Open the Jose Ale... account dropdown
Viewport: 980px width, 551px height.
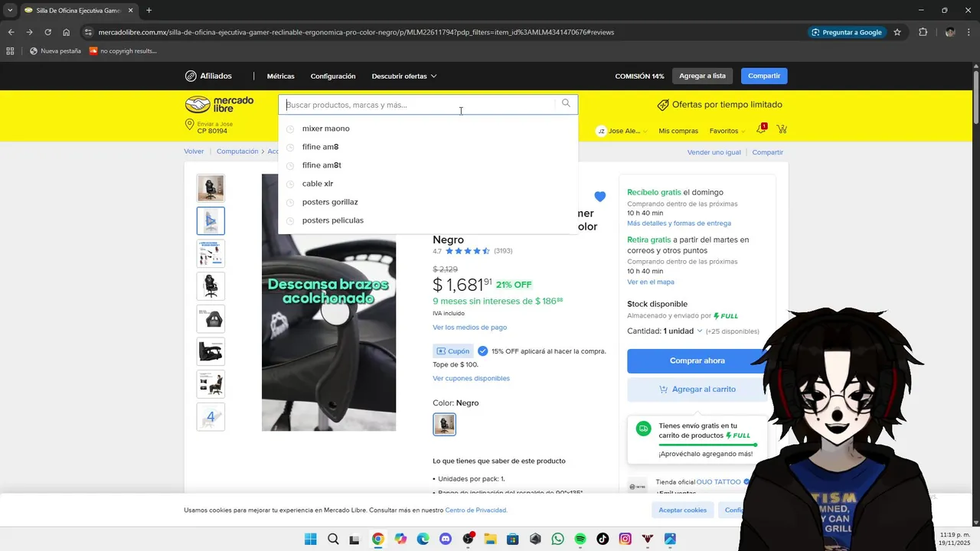[621, 131]
